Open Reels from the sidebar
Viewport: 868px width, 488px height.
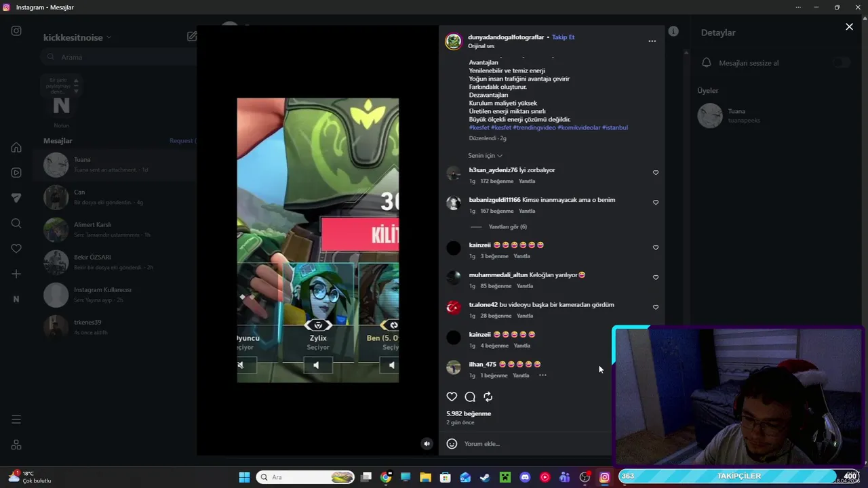coord(16,173)
